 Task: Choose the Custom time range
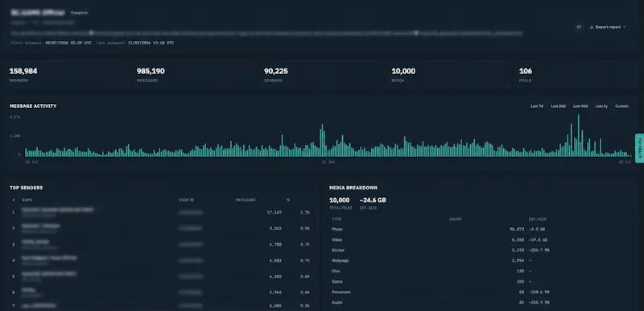point(621,106)
